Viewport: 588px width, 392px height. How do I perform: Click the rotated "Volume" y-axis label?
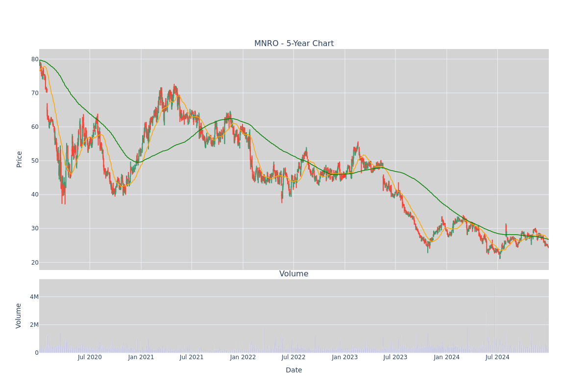tap(20, 316)
